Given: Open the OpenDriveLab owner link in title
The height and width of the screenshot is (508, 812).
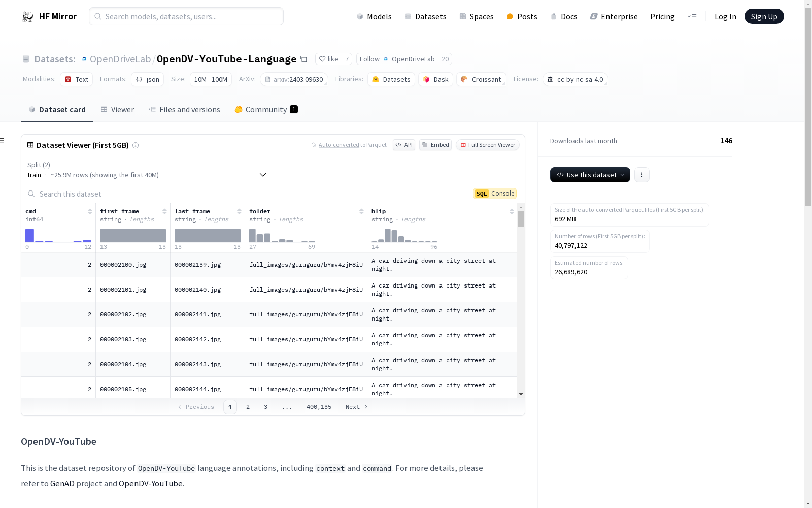Looking at the screenshot, I should (120, 59).
